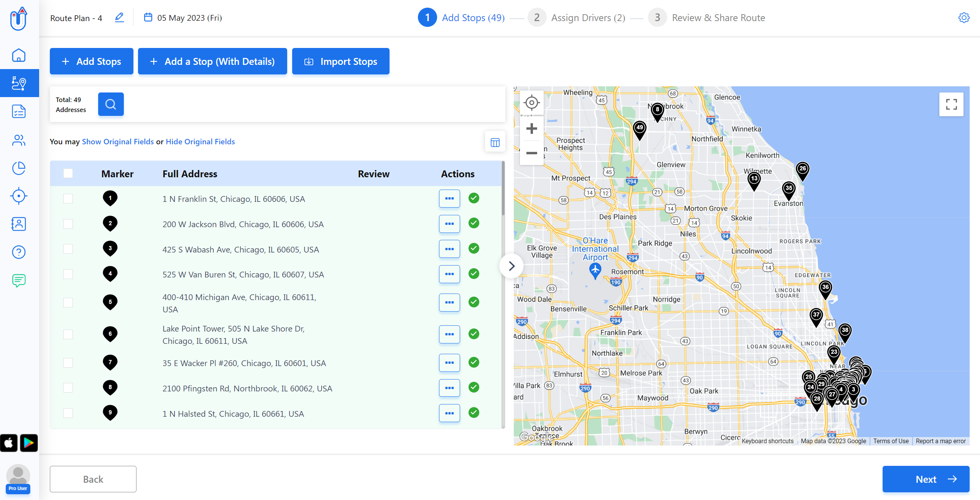Toggle checkbox for stop marker 3
Image resolution: width=980 pixels, height=500 pixels.
[68, 249]
